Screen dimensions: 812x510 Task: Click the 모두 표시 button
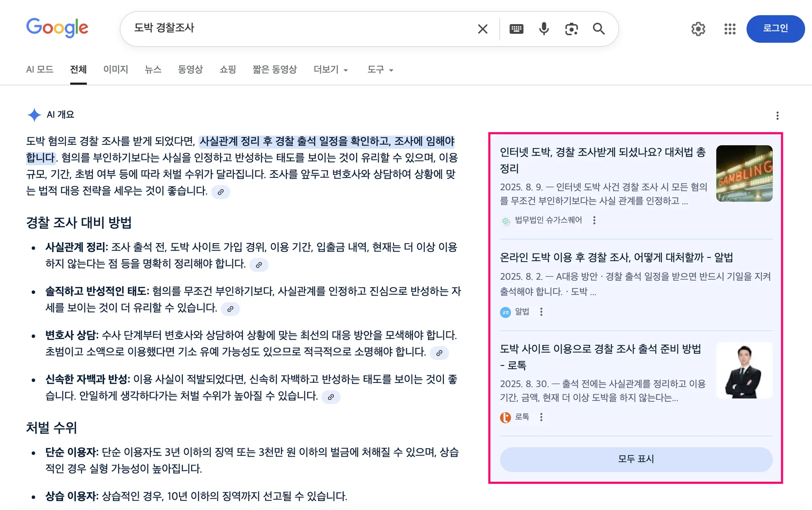636,459
